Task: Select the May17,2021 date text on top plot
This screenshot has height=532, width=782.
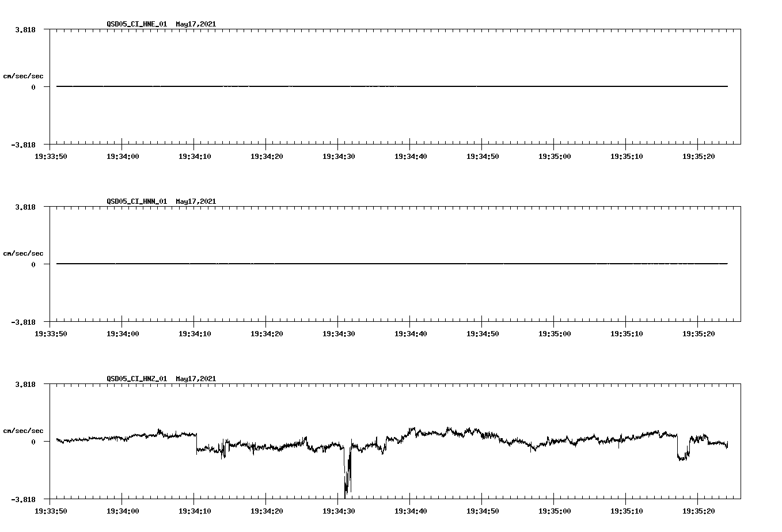Action: [195, 24]
